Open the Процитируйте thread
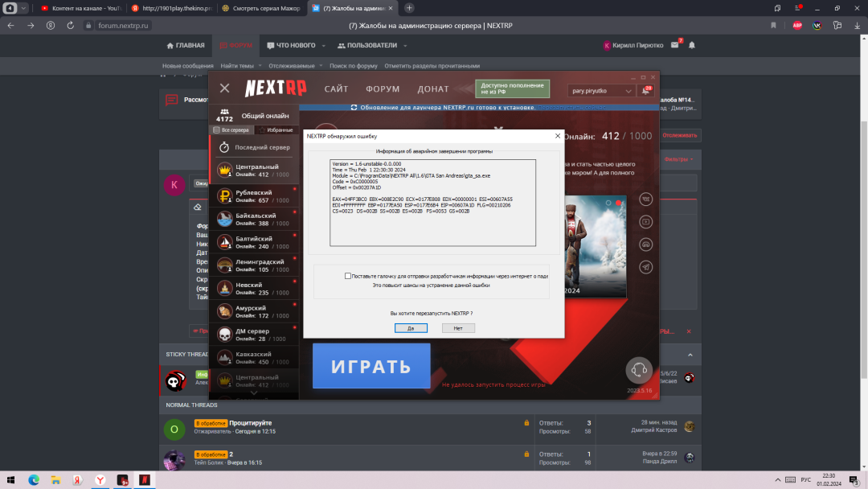This screenshot has height=489, width=868. coord(250,423)
